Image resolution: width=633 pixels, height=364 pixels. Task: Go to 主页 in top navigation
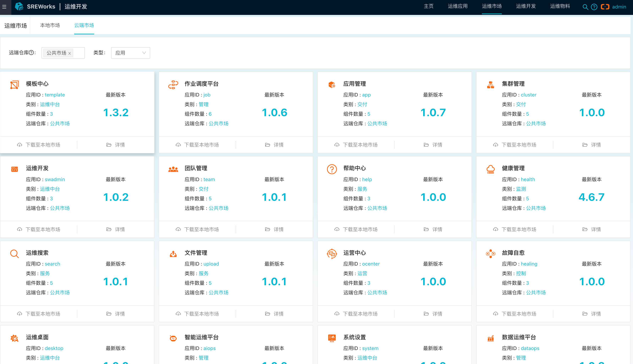tap(428, 6)
